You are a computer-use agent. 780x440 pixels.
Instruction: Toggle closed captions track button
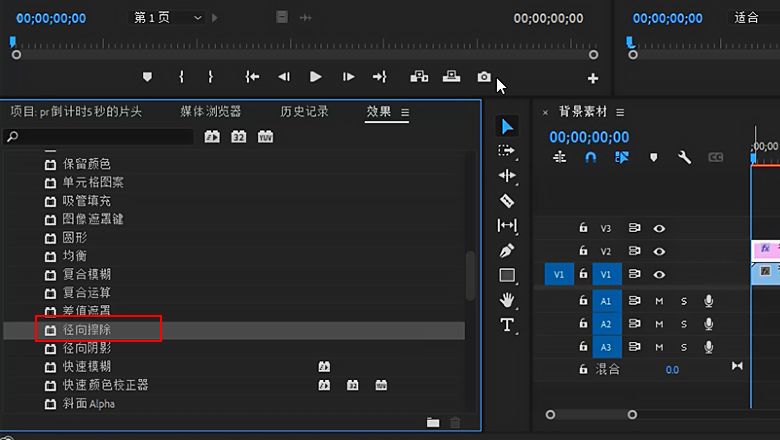click(x=715, y=158)
